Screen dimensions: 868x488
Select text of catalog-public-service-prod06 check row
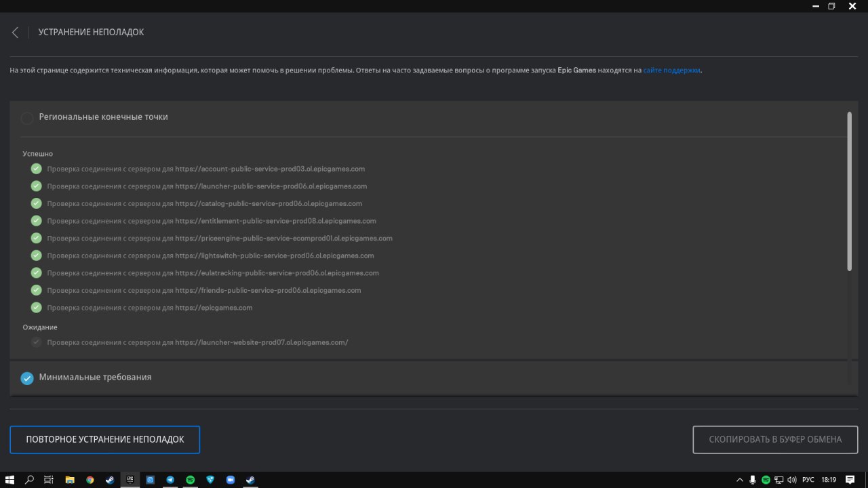coord(204,203)
